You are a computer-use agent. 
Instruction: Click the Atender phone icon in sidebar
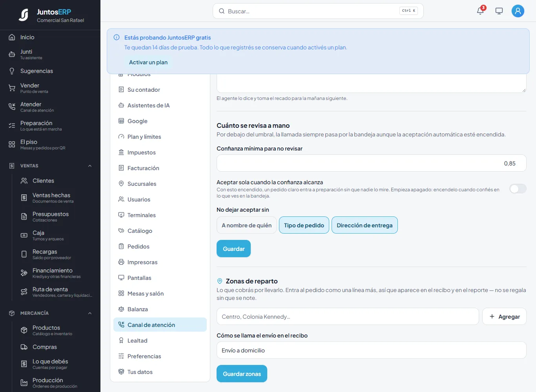click(12, 107)
